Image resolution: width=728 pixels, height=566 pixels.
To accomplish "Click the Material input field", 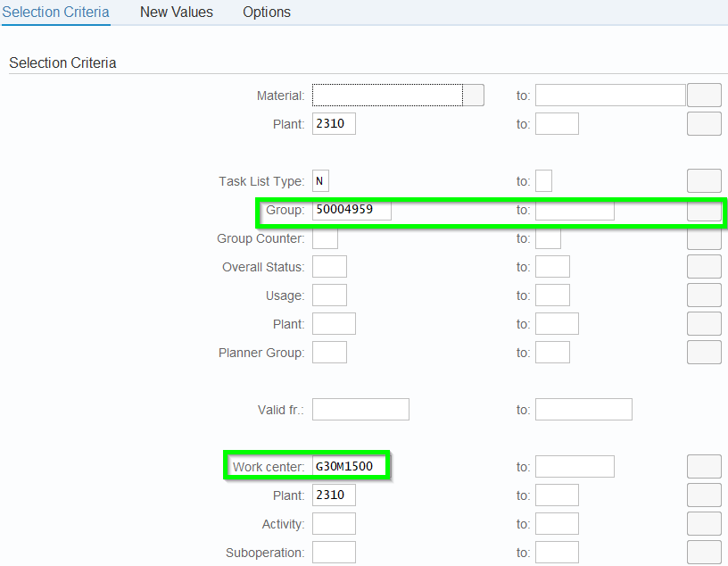I will tap(387, 96).
